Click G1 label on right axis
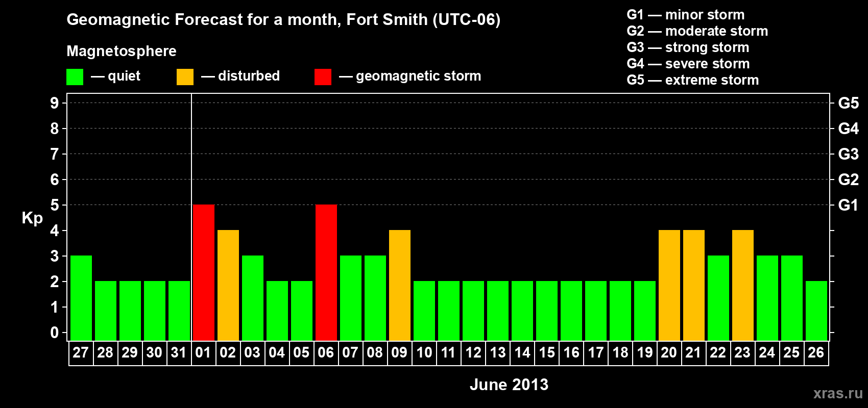868x408 pixels. point(849,205)
